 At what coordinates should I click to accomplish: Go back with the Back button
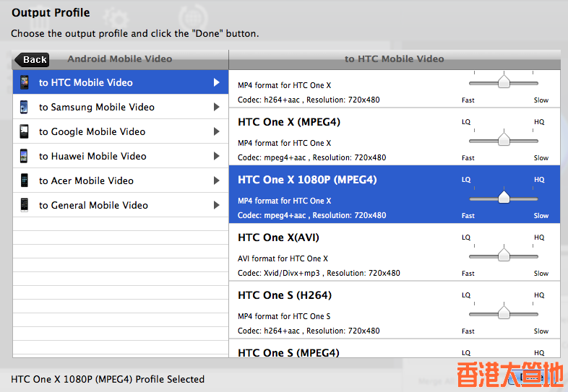pos(33,60)
